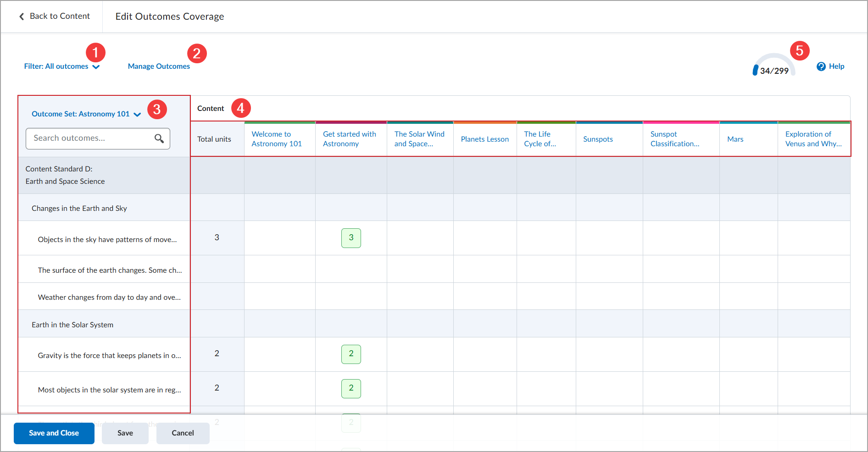Open Sunspot Classification column header
The height and width of the screenshot is (452, 868).
[675, 139]
